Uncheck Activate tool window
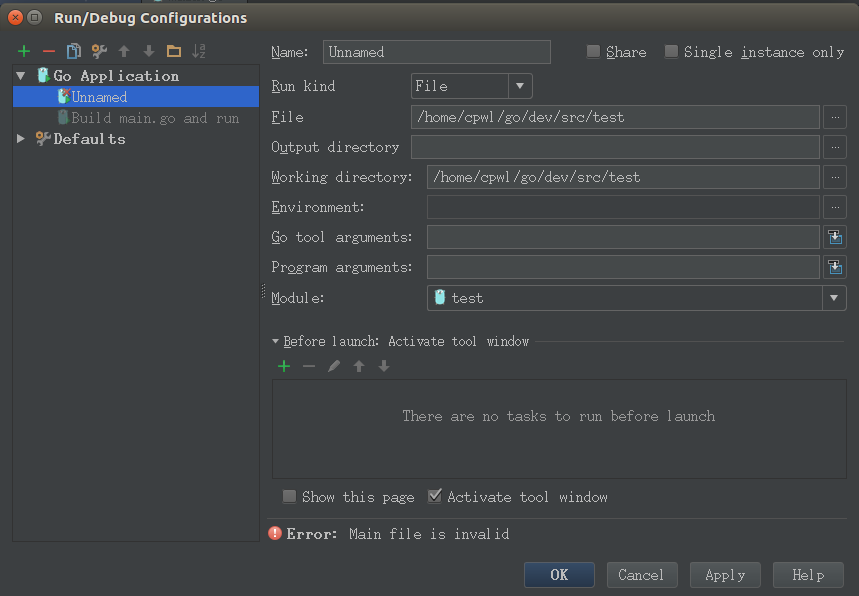 pyautogui.click(x=434, y=496)
